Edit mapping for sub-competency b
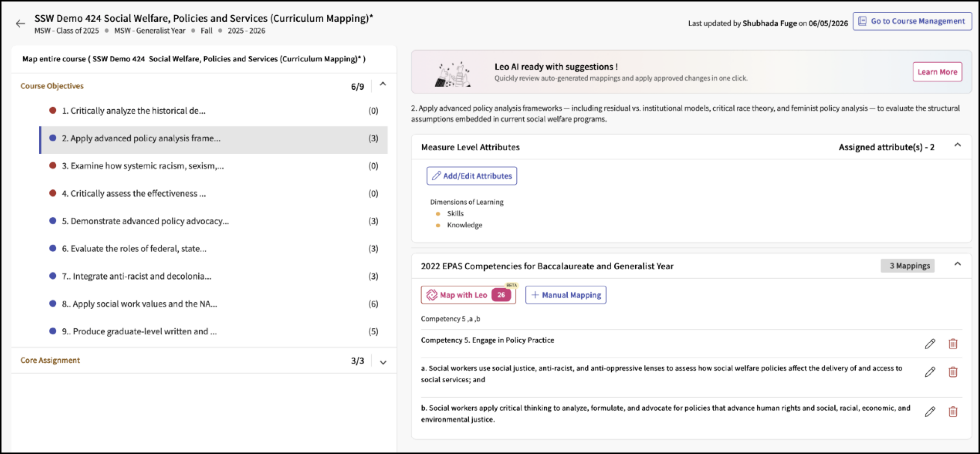 click(x=930, y=411)
